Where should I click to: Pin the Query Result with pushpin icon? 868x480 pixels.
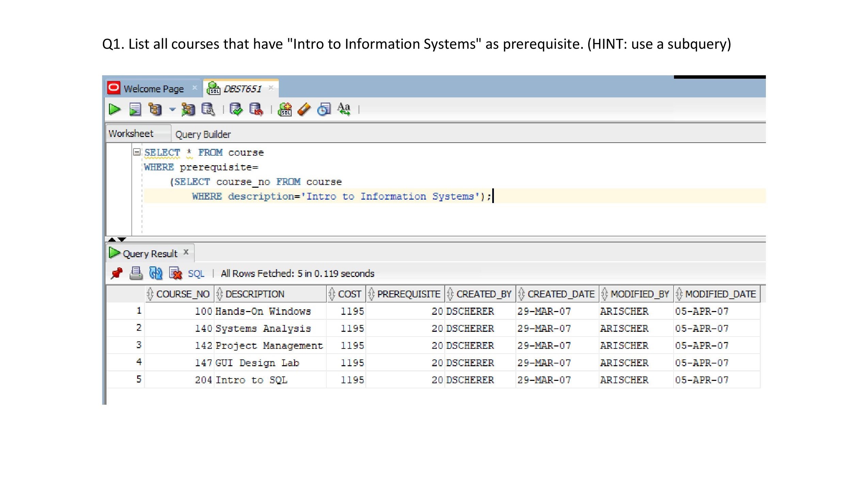[116, 273]
